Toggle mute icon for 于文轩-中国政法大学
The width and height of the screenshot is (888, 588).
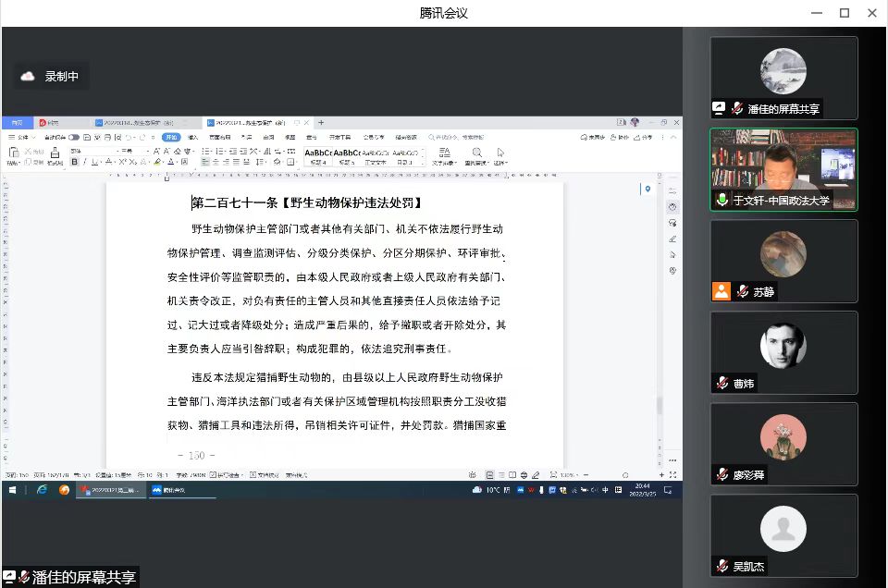pyautogui.click(x=721, y=200)
